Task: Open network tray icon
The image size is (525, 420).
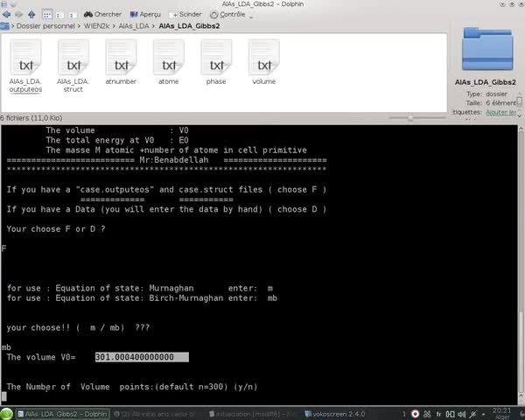Action: pyautogui.click(x=472, y=414)
